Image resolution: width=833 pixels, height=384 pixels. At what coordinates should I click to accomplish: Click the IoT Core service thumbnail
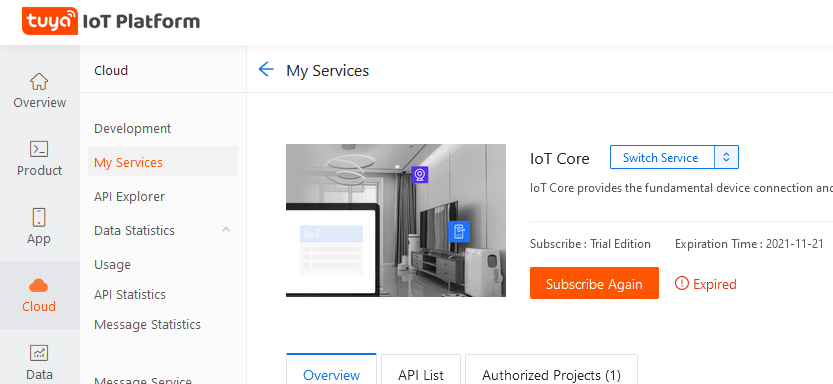coord(396,220)
